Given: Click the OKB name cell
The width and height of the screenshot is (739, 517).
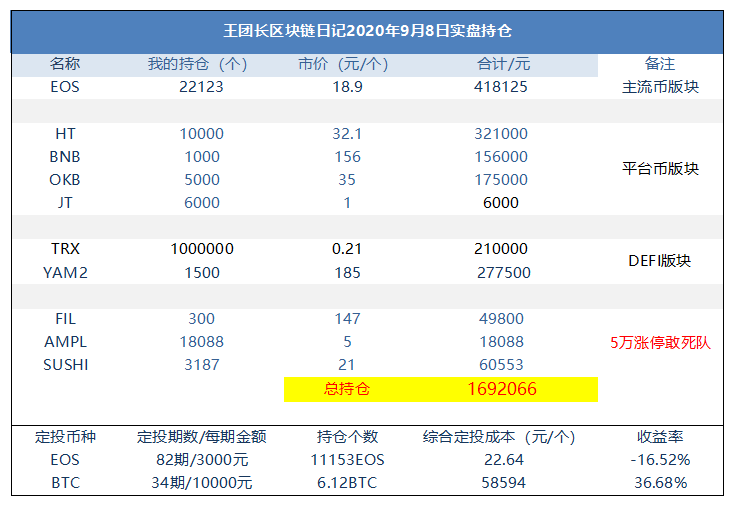Looking at the screenshot, I should pyautogui.click(x=65, y=180).
